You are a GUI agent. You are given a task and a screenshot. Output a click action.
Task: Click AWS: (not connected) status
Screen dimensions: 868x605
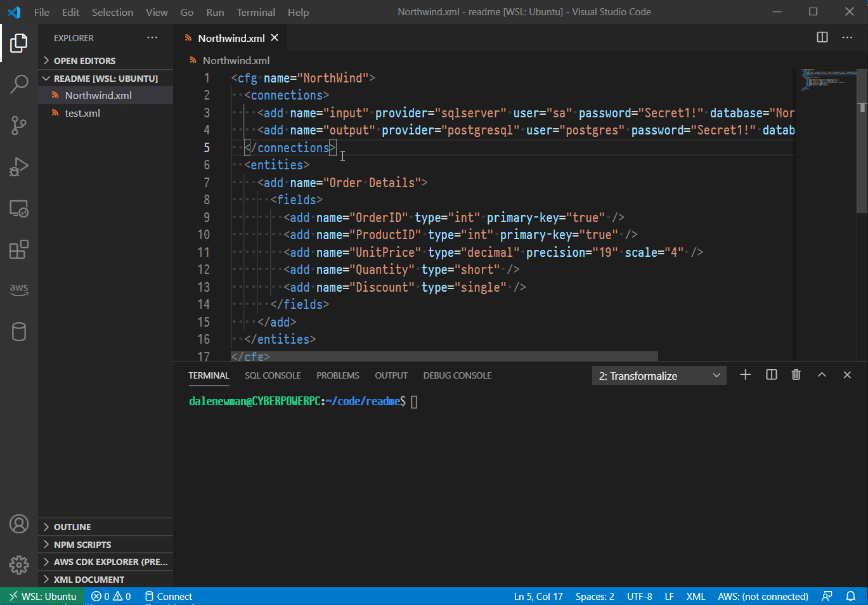[763, 596]
